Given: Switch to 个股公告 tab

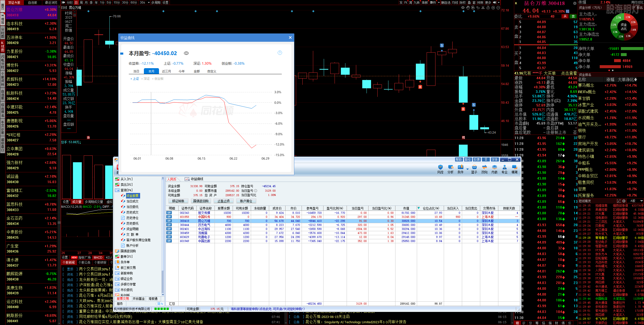Looking at the screenshot, I should [x=85, y=262].
